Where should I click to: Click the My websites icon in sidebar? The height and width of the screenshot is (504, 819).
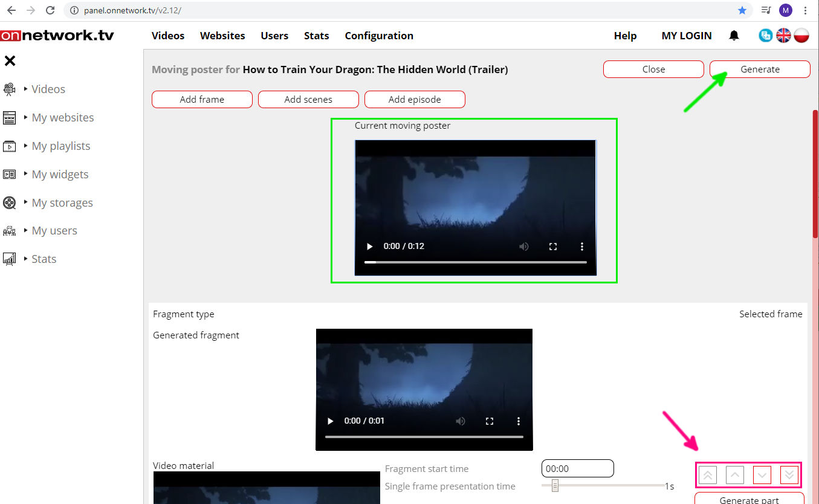click(9, 118)
